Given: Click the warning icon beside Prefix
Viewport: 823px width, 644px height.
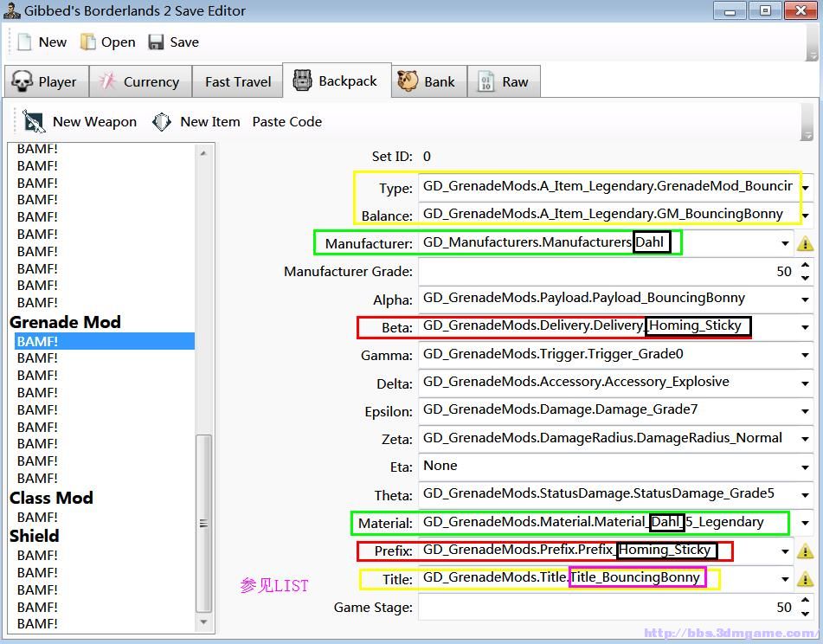Looking at the screenshot, I should pos(805,551).
